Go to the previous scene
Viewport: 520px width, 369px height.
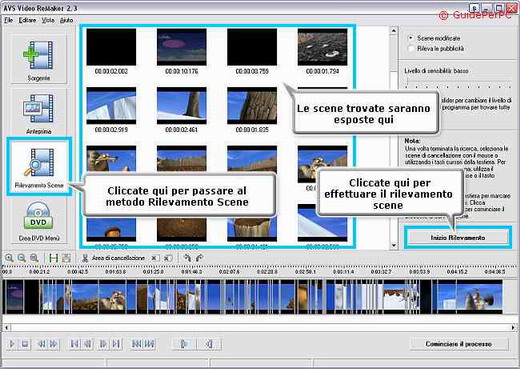(136, 344)
